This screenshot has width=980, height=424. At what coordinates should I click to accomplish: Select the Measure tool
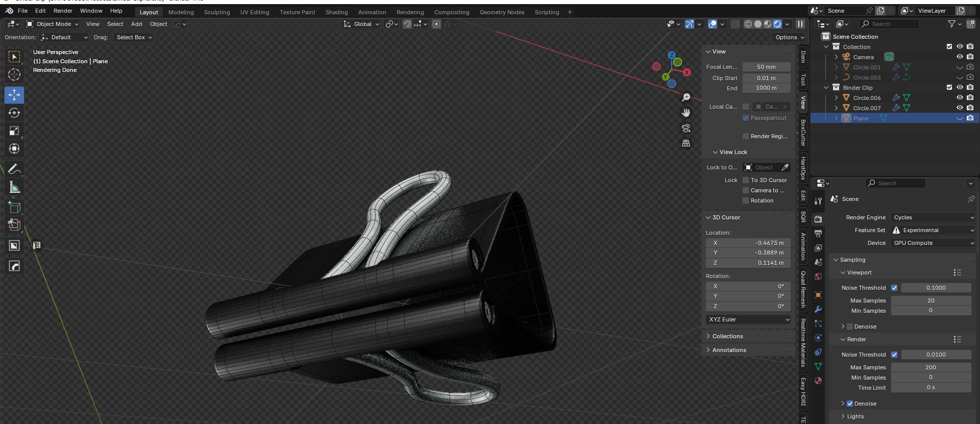(14, 187)
